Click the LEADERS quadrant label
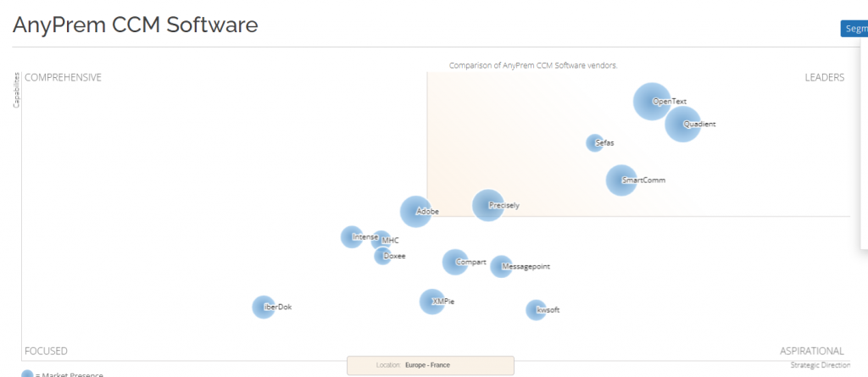The image size is (868, 377). click(x=824, y=77)
